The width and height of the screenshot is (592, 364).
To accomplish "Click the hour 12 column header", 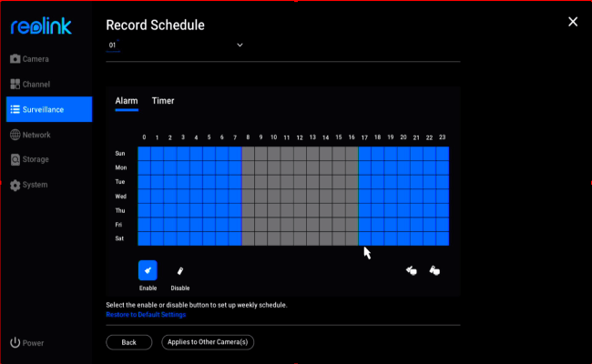I will pyautogui.click(x=300, y=137).
